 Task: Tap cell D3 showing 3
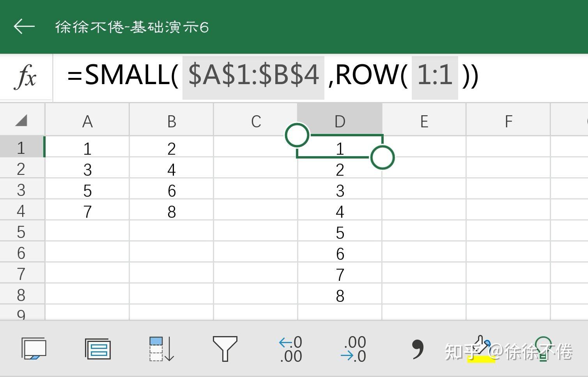click(340, 189)
